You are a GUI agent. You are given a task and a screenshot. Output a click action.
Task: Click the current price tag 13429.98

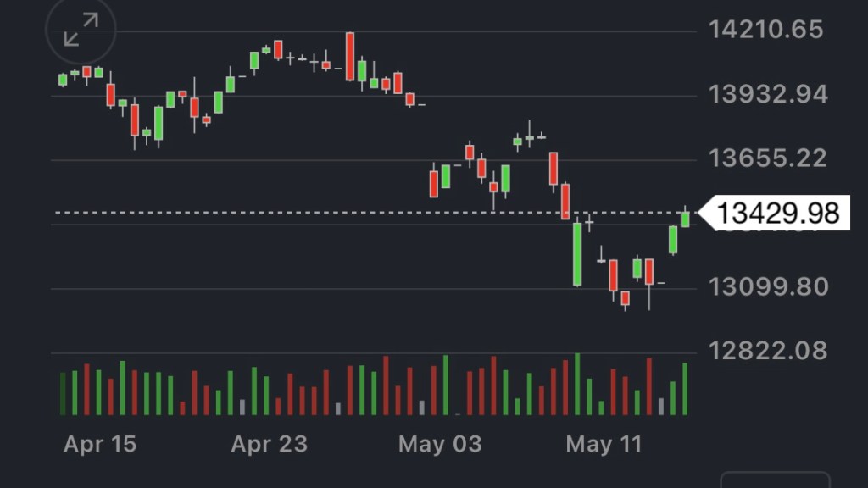778,213
